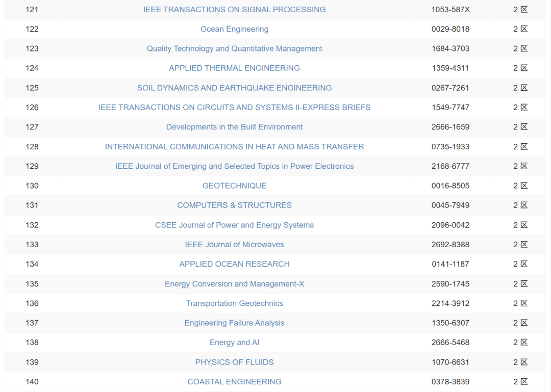
Task: Open COASTAL ENGINEERING journal link
Action: pos(234,382)
